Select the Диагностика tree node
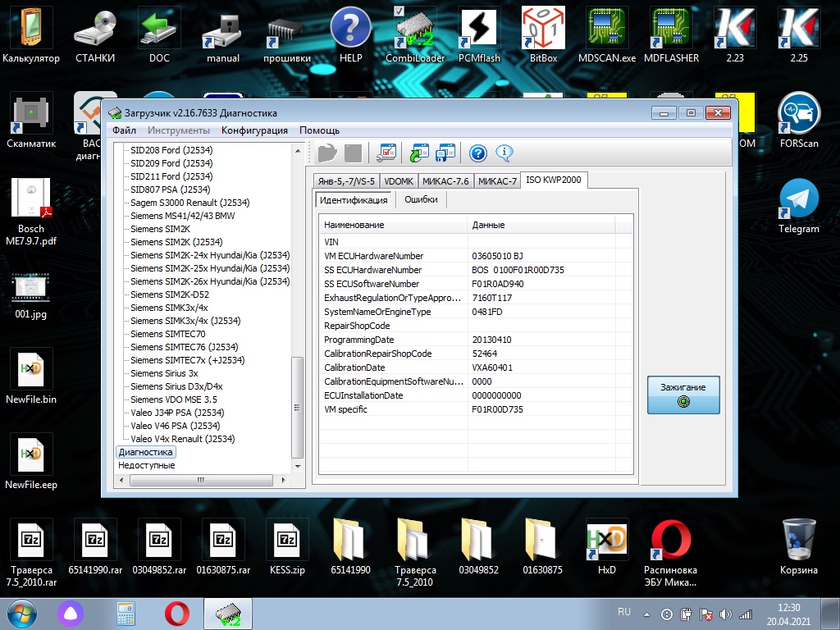The height and width of the screenshot is (630, 840). [145, 452]
